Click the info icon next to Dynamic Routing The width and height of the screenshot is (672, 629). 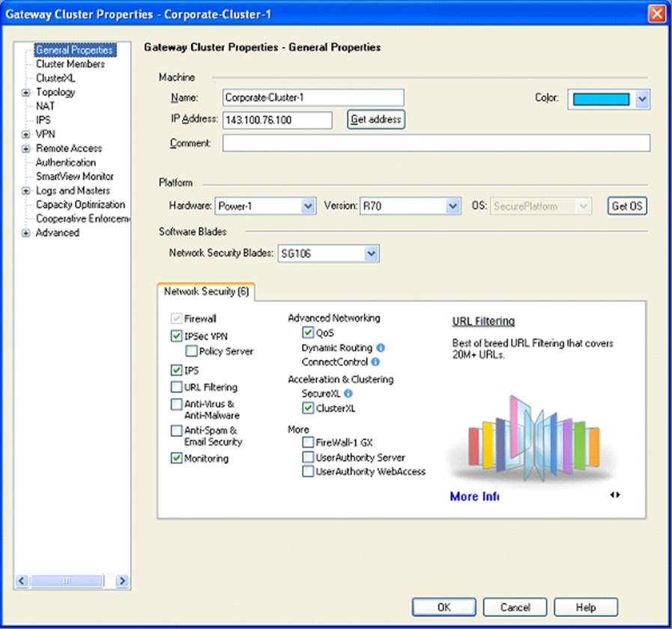tap(381, 348)
